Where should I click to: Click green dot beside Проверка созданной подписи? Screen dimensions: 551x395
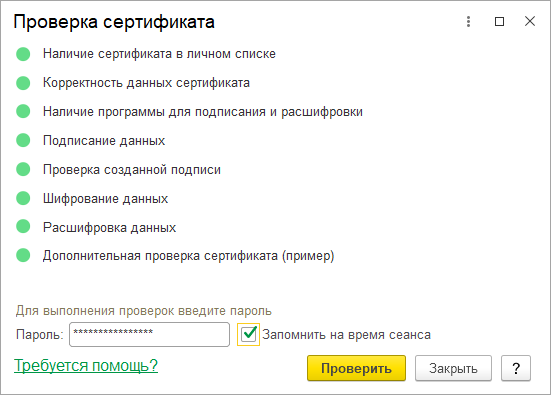tap(23, 169)
